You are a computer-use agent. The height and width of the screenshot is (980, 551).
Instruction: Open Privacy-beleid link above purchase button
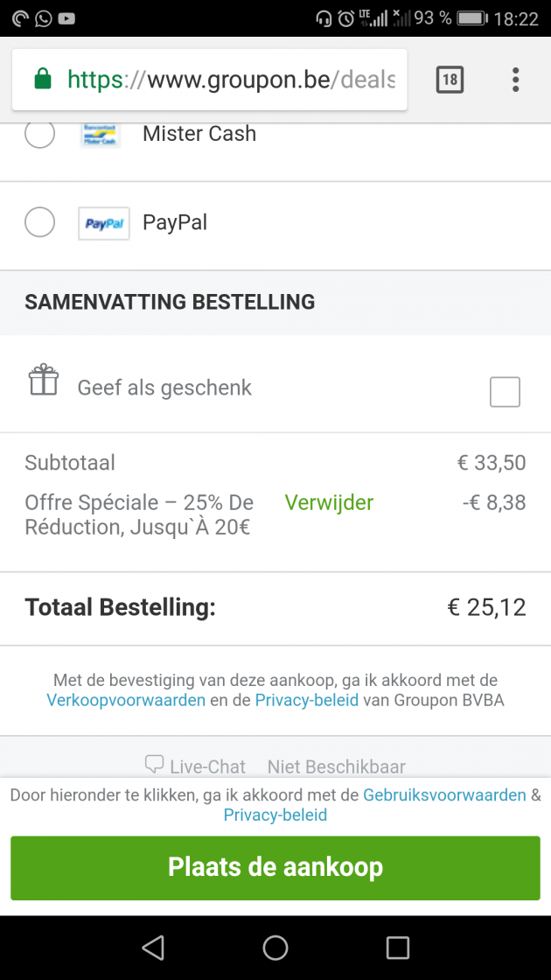point(275,815)
